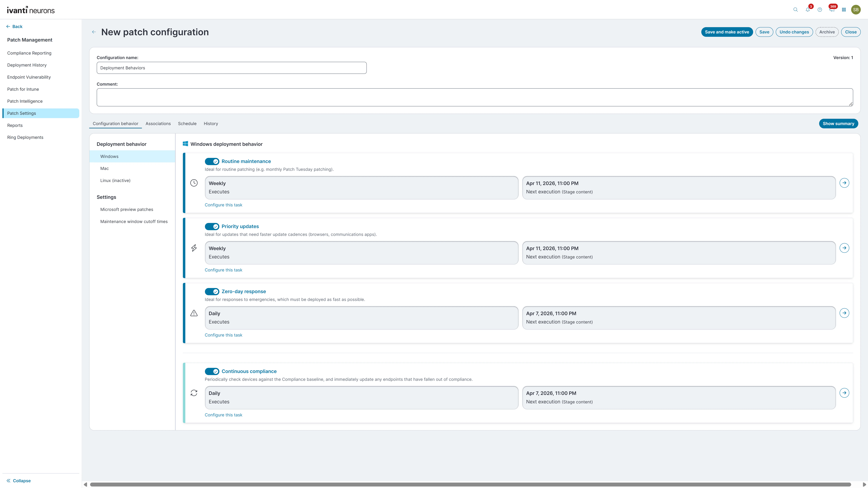Open Routine maintenance details arrow
This screenshot has height=488, width=868.
[844, 183]
